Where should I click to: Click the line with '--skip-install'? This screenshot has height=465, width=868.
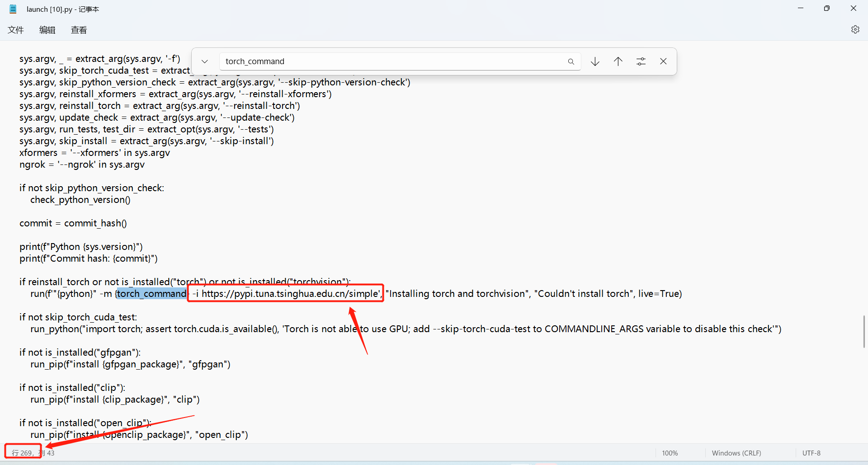coord(146,141)
